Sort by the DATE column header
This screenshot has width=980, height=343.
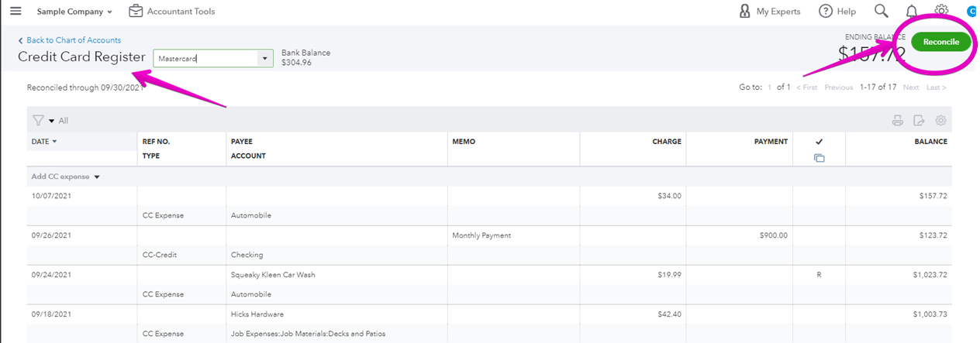44,142
